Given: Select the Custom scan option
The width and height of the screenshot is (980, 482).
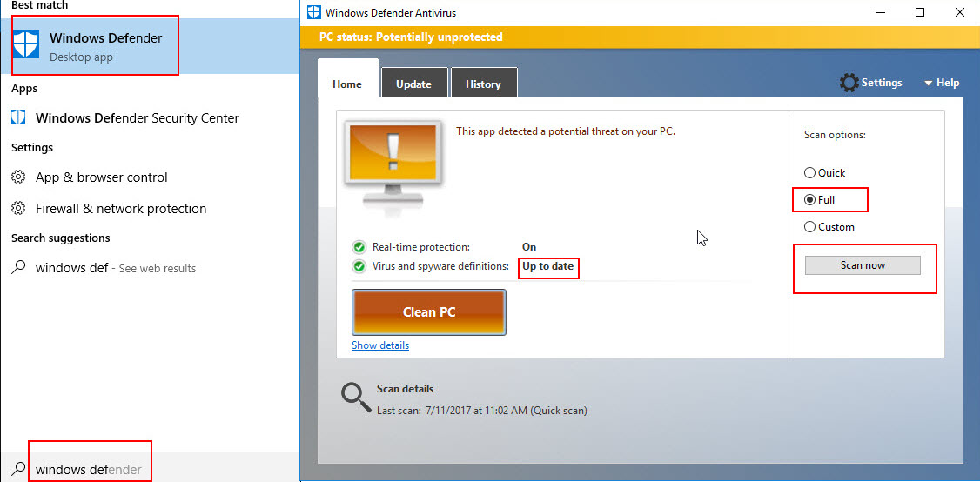Looking at the screenshot, I should pyautogui.click(x=829, y=227).
